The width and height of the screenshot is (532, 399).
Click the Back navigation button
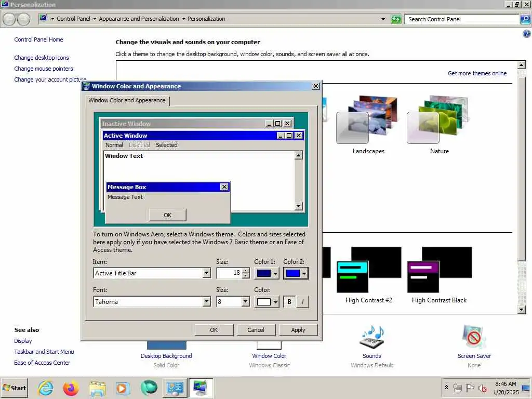click(x=9, y=19)
